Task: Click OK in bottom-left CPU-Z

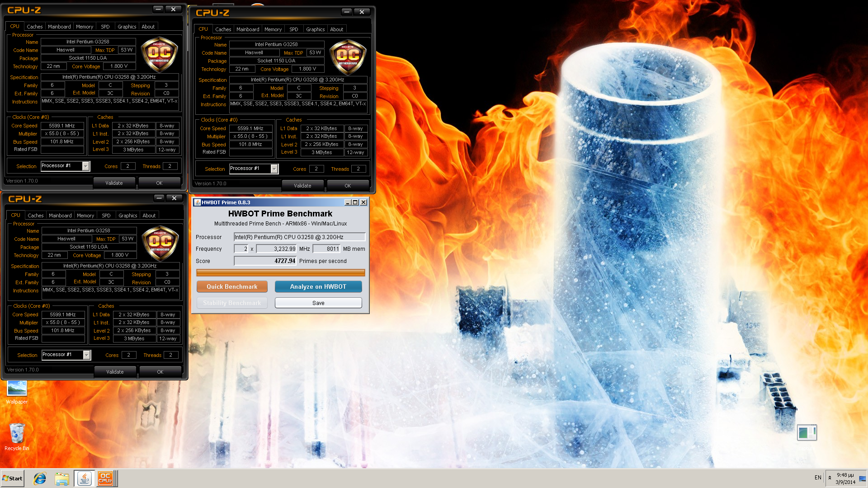Action: coord(160,372)
